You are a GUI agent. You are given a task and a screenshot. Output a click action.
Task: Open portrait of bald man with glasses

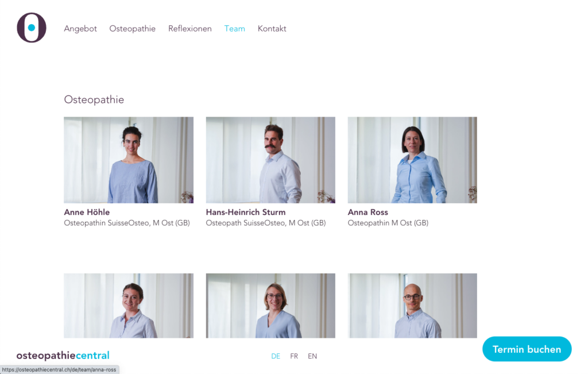pos(412,306)
